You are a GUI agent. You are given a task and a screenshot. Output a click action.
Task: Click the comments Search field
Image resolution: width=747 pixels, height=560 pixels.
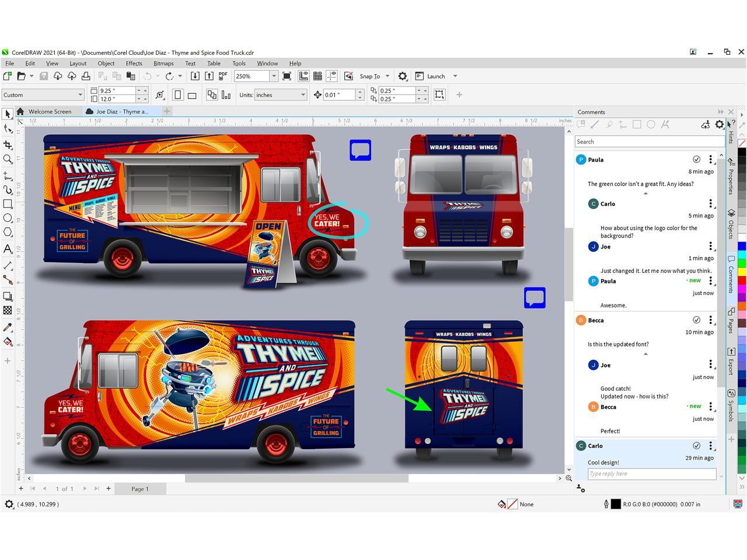click(649, 142)
